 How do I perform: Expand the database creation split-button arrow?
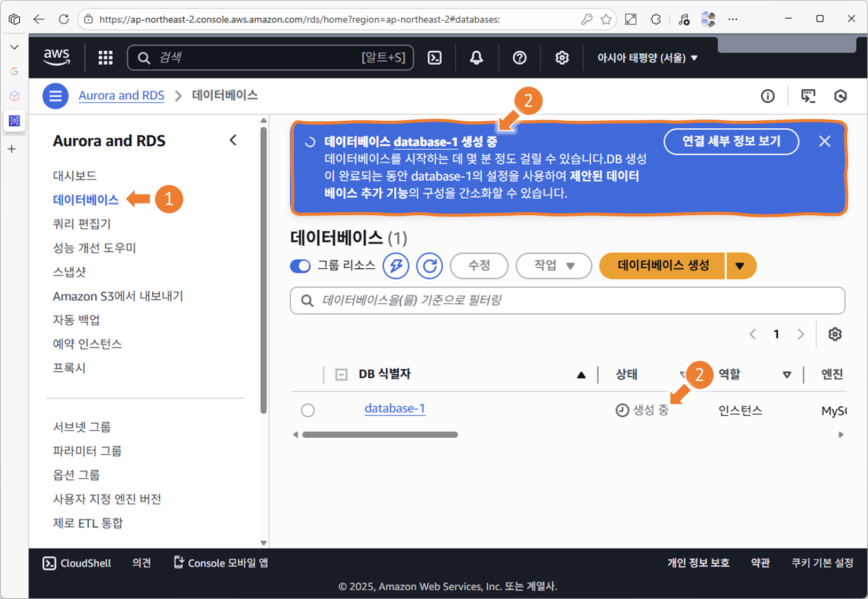[x=740, y=266]
